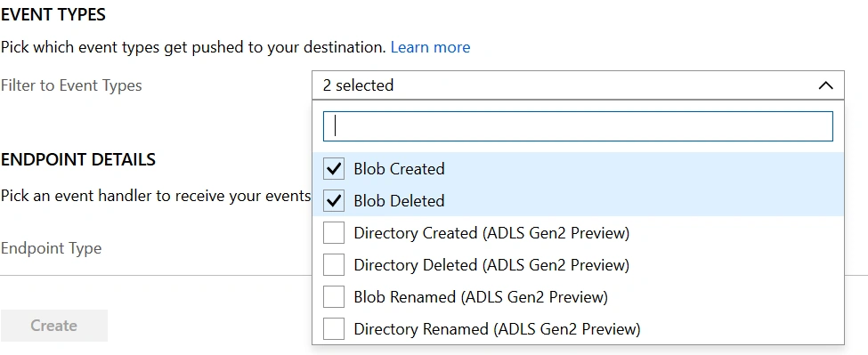Image resolution: width=868 pixels, height=355 pixels.
Task: Click the "2 selected" dropdown field
Action: click(578, 85)
